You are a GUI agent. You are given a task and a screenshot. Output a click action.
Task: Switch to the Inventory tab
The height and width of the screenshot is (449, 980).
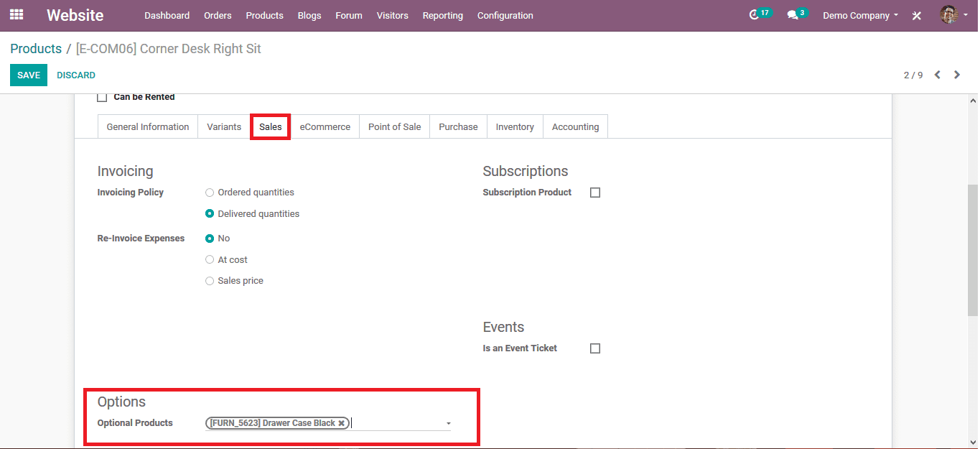click(x=515, y=126)
